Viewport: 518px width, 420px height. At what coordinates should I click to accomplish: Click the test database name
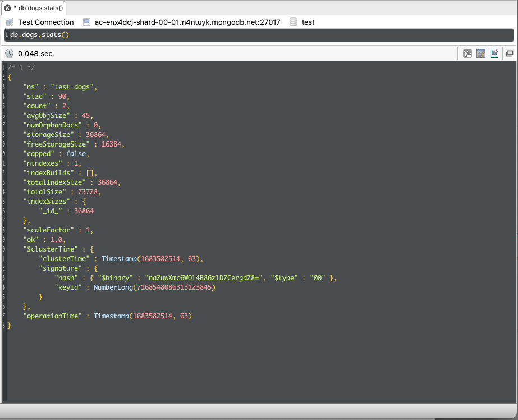click(x=308, y=22)
